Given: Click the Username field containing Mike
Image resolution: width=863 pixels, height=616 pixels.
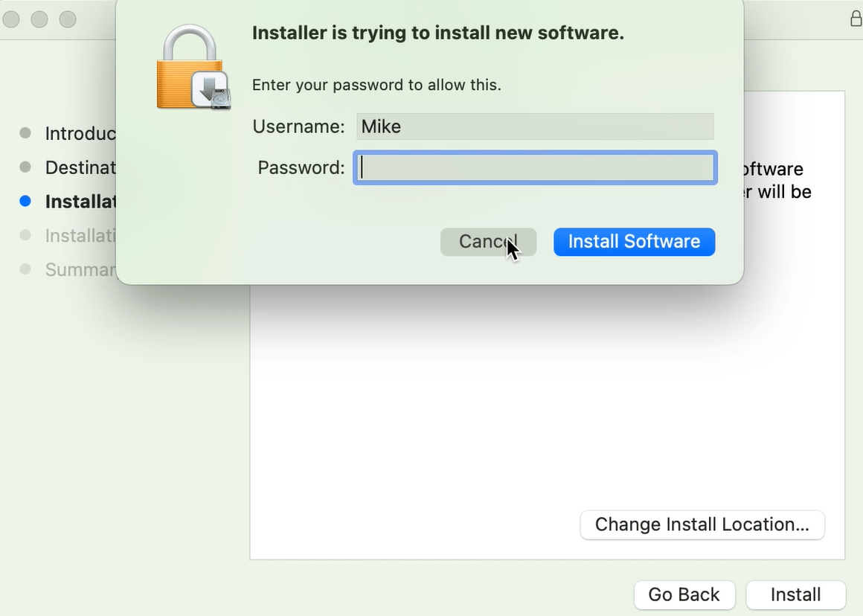Looking at the screenshot, I should (535, 126).
